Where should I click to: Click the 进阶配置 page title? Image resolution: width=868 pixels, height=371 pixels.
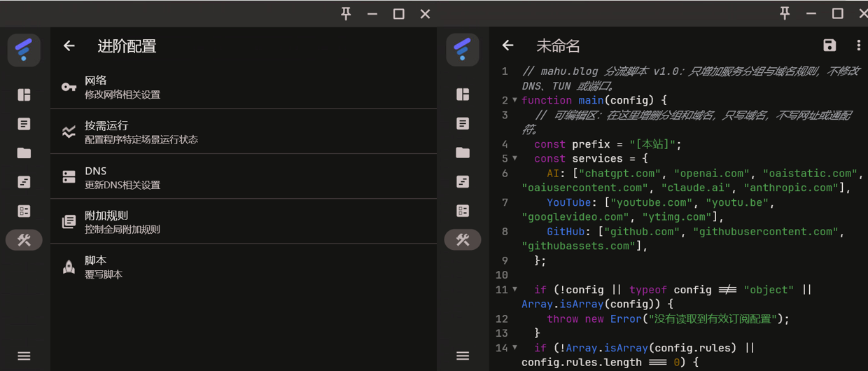click(127, 46)
